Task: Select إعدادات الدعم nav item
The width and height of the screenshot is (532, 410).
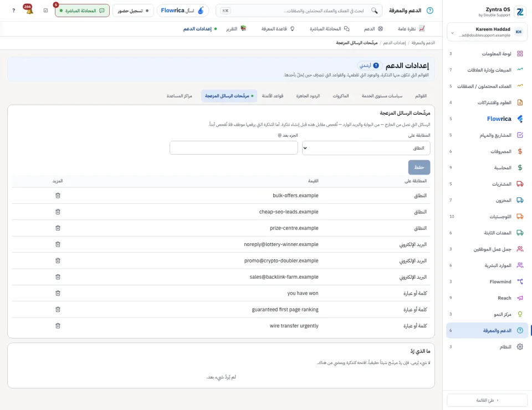Action: (x=200, y=29)
